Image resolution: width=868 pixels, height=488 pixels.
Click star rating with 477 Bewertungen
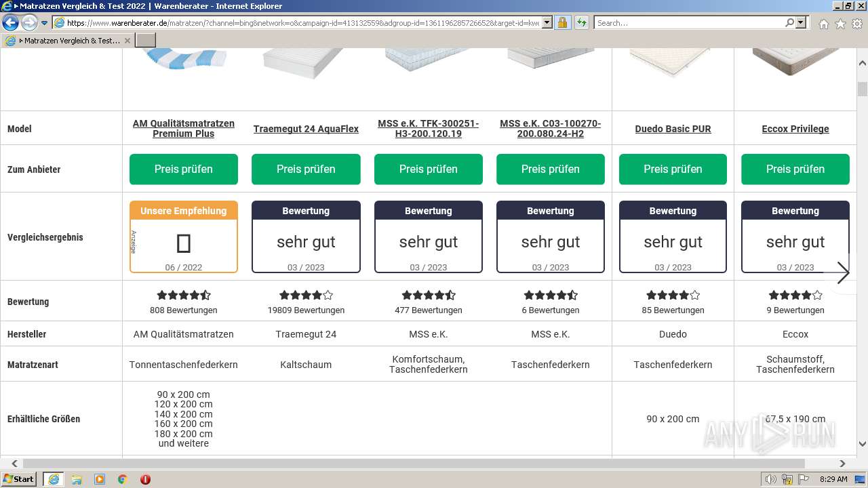pos(429,295)
